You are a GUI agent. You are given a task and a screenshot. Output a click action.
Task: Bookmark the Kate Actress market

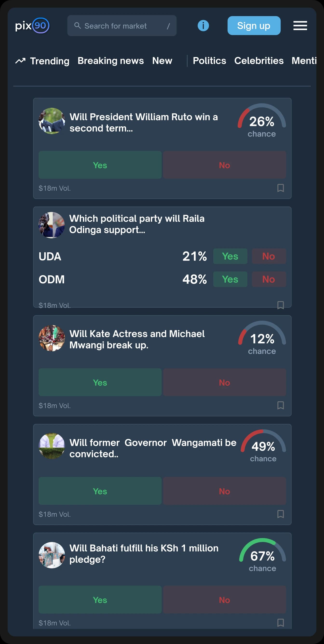tap(280, 405)
